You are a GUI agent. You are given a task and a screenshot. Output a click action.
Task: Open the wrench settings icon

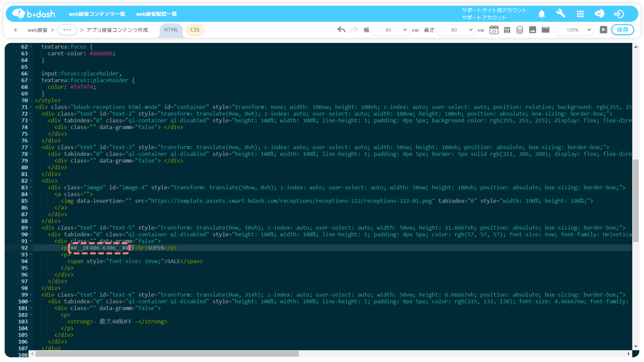click(561, 14)
